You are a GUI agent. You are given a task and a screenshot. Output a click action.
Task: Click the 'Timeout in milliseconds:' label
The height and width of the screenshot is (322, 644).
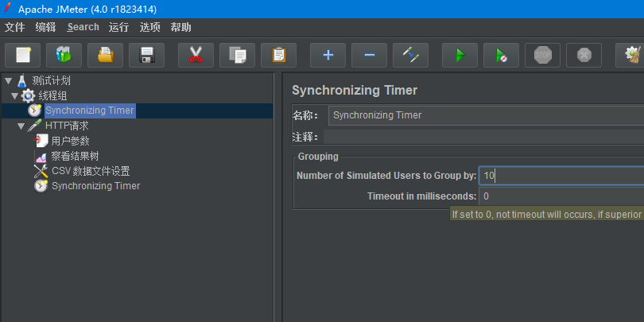pos(422,196)
